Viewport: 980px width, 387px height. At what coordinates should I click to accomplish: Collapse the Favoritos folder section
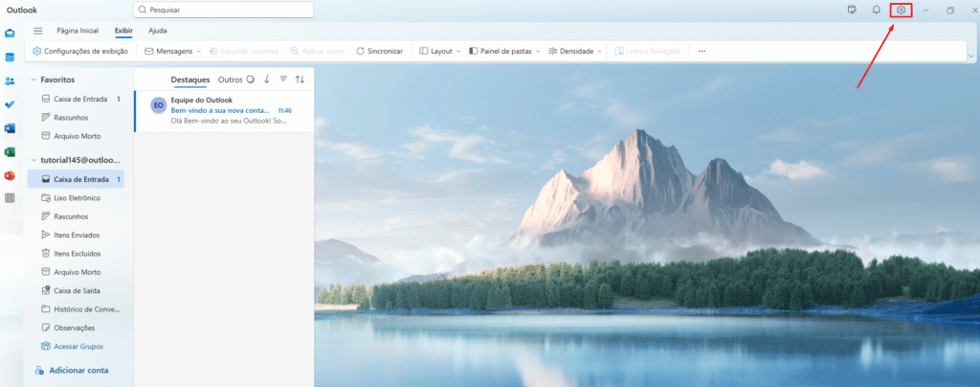(x=34, y=80)
